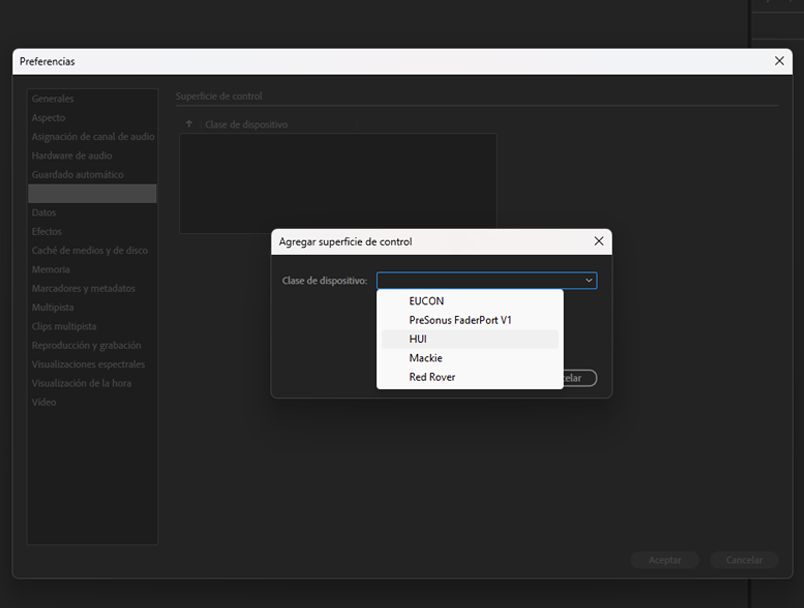Image resolution: width=804 pixels, height=608 pixels.
Task: Sort by Clase de dispositivo column header
Action: point(246,124)
